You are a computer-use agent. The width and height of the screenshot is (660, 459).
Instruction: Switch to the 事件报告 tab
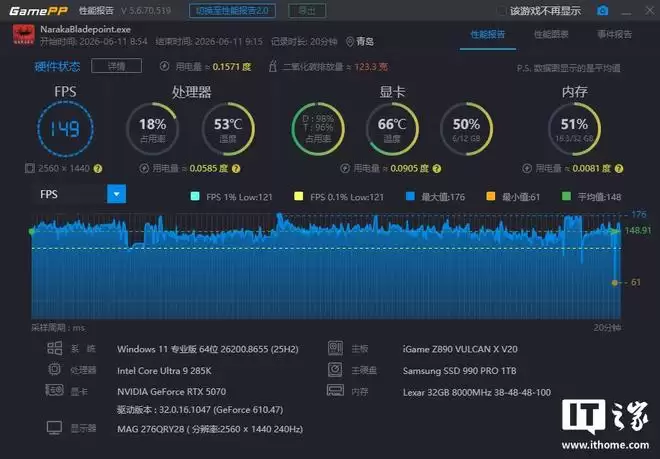pyautogui.click(x=615, y=35)
